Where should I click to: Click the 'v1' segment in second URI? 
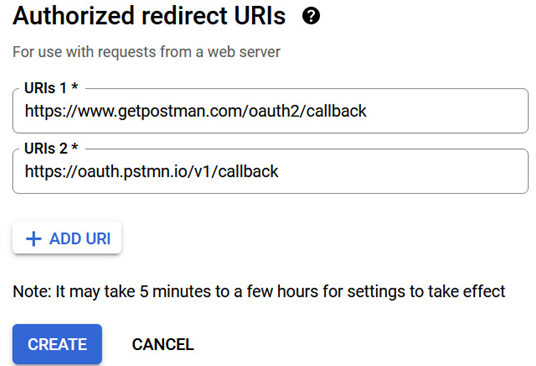coord(203,172)
